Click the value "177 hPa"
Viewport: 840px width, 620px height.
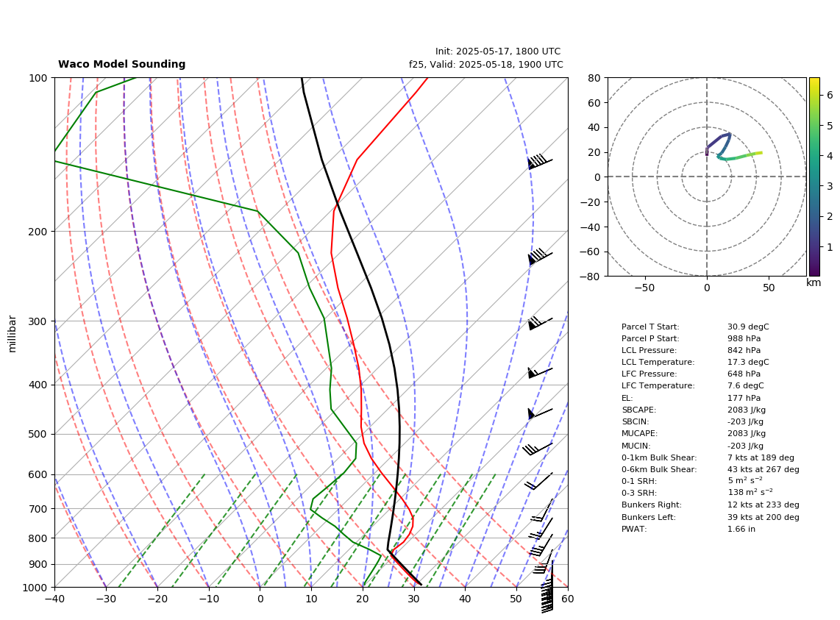[x=744, y=398]
